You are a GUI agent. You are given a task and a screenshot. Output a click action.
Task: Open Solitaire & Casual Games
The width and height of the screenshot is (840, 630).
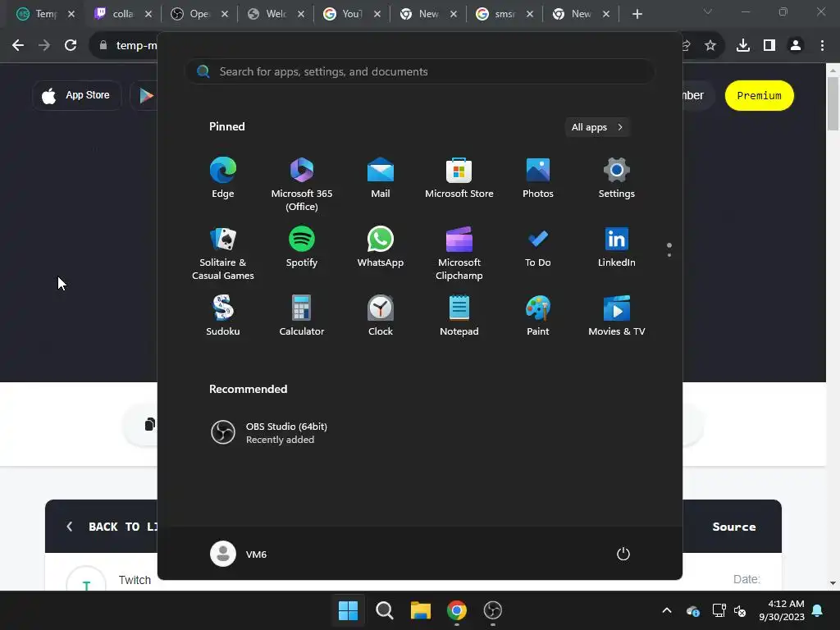coord(223,253)
